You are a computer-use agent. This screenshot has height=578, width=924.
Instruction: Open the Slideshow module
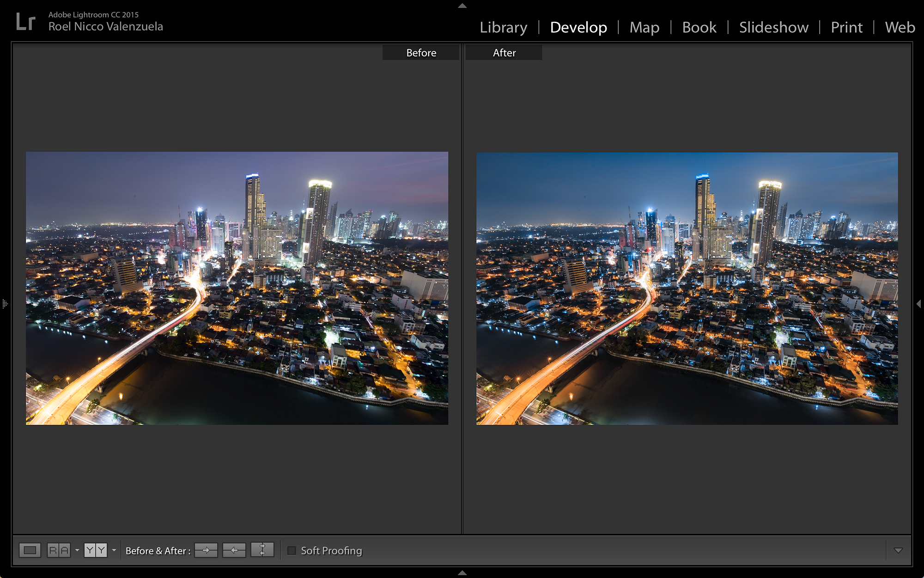(773, 27)
